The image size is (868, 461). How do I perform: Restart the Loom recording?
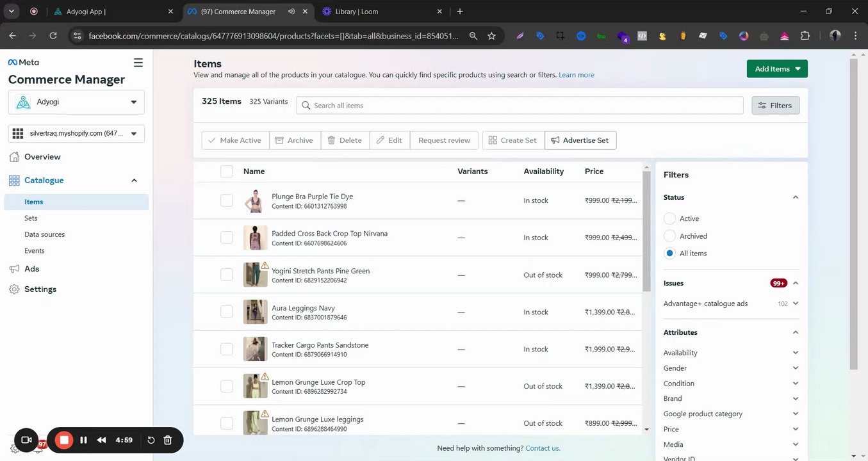(151, 440)
